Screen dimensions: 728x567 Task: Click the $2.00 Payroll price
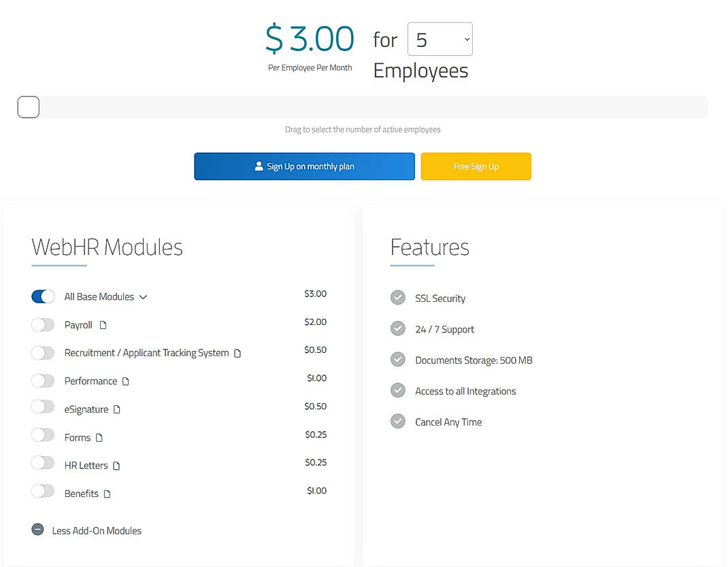tap(315, 322)
